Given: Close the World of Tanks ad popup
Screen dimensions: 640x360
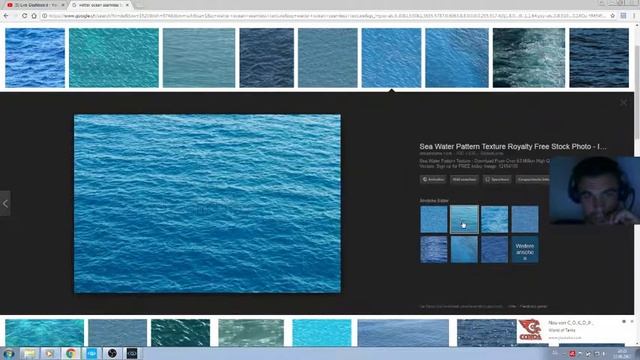Looking at the screenshot, I should click(x=632, y=322).
